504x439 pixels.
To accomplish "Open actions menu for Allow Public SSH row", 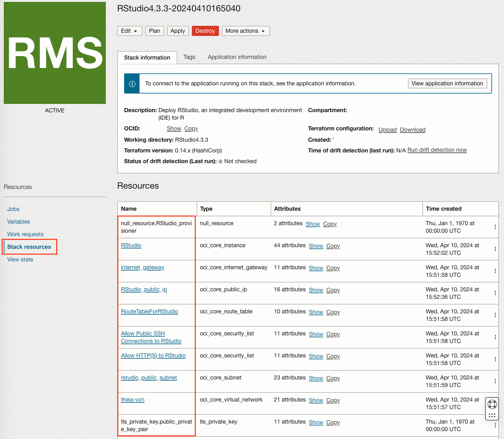I will click(495, 337).
